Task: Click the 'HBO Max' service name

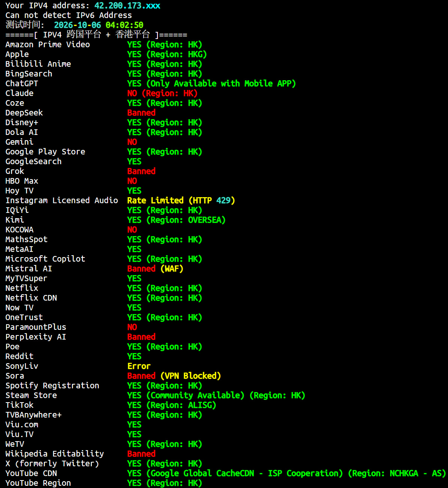Action: point(22,181)
